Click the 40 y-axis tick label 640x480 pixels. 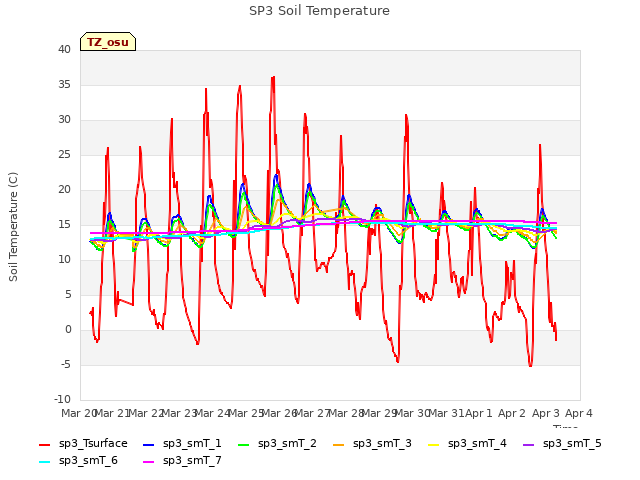click(64, 49)
